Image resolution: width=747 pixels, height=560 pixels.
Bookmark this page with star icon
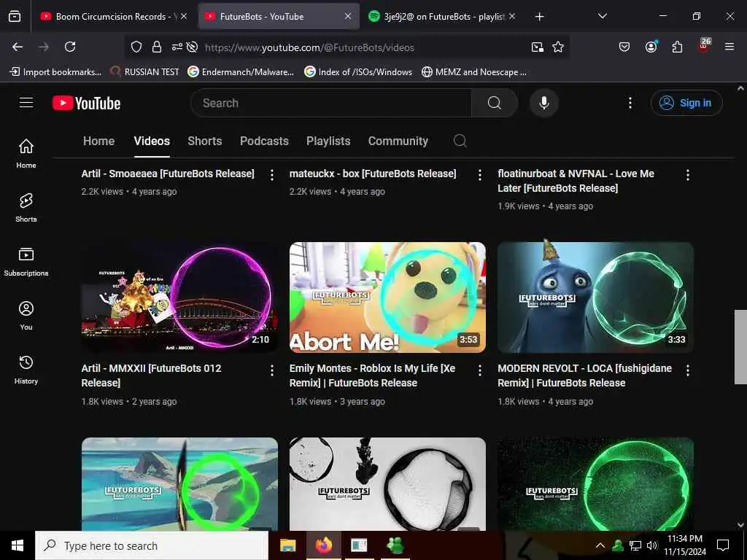click(558, 47)
